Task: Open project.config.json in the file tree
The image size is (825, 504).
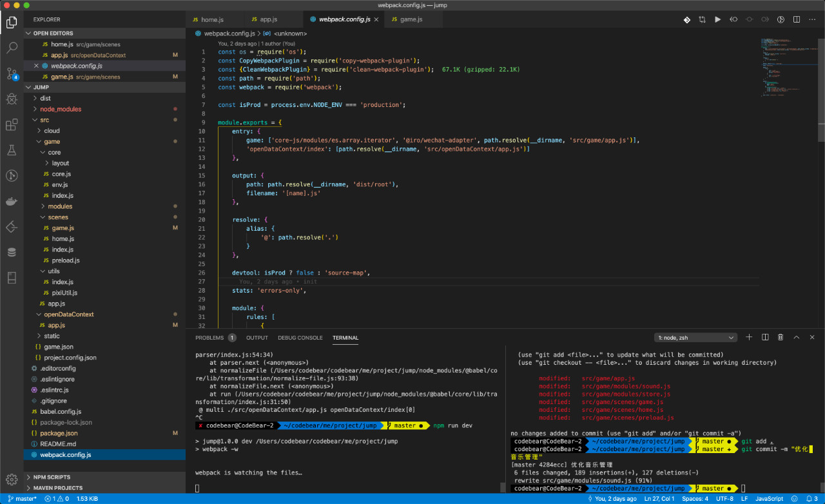Action: click(x=70, y=358)
